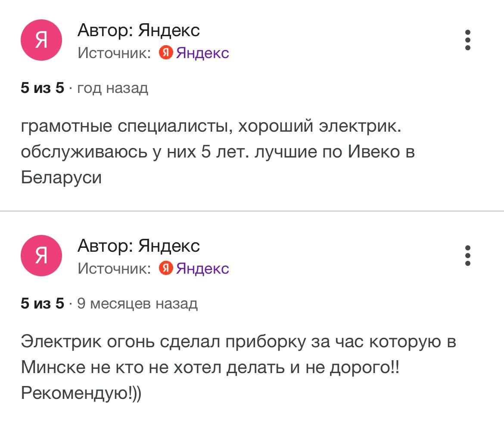Click the pink avatar on the first review
The image size is (504, 423).
pyautogui.click(x=41, y=40)
